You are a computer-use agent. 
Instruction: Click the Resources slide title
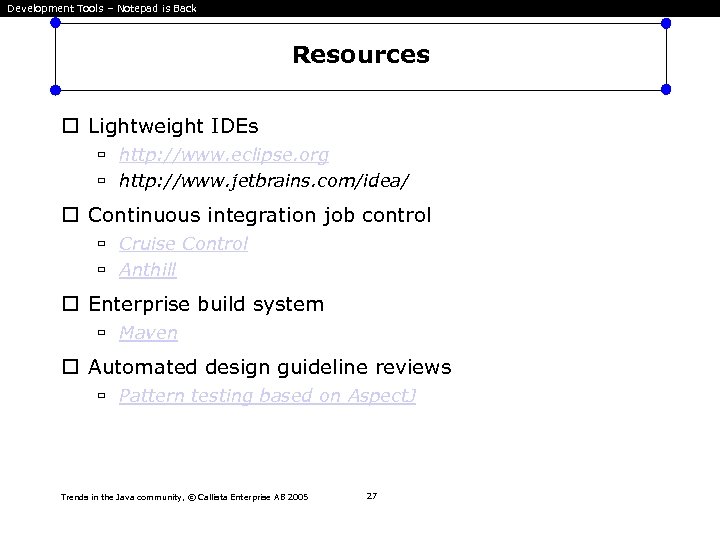(x=361, y=55)
